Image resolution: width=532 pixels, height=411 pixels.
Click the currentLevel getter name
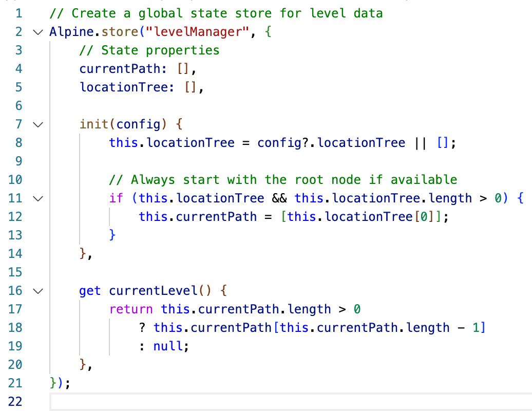click(x=153, y=290)
